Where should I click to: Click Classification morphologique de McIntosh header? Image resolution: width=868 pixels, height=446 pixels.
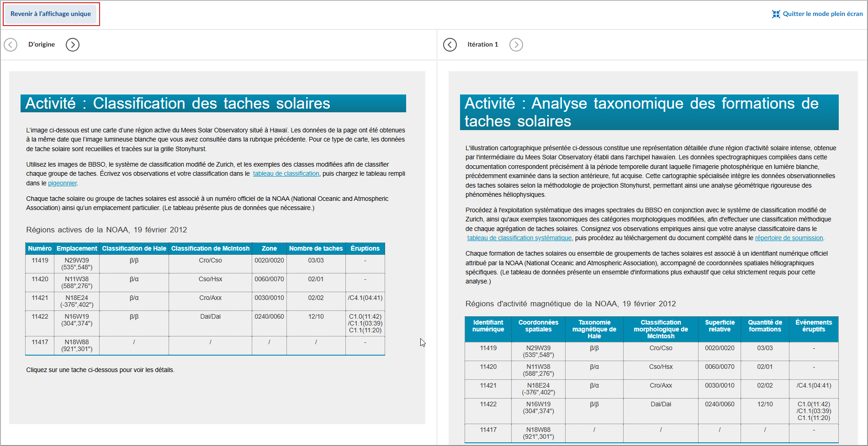coord(661,329)
